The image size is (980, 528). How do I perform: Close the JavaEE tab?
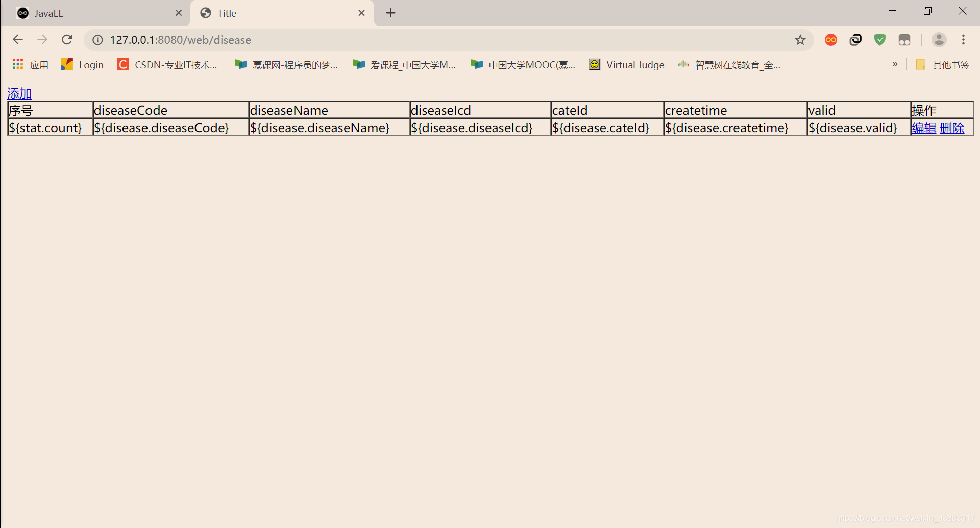coord(179,13)
